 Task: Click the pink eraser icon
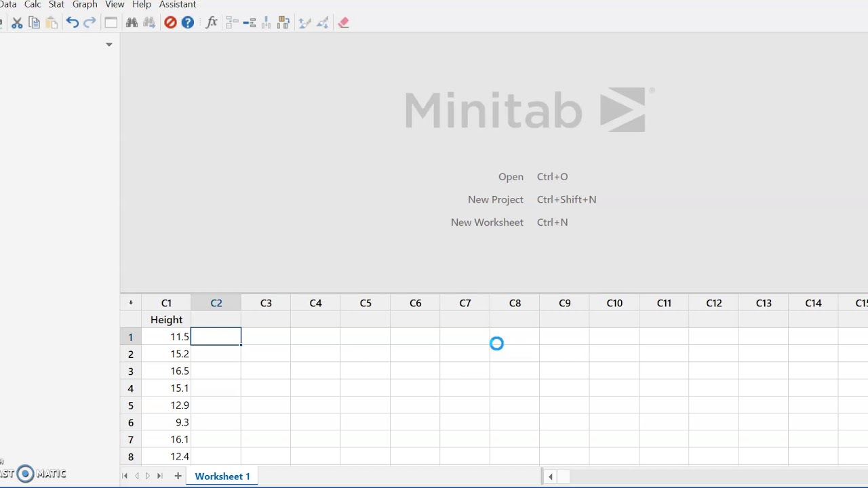(343, 22)
